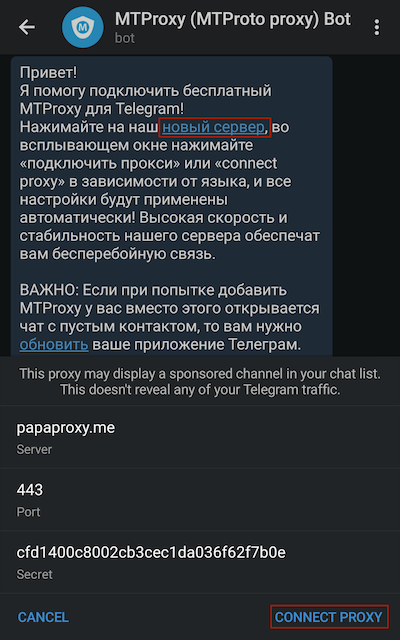Select the 443 port value
This screenshot has height=640, width=400.
[x=30, y=489]
